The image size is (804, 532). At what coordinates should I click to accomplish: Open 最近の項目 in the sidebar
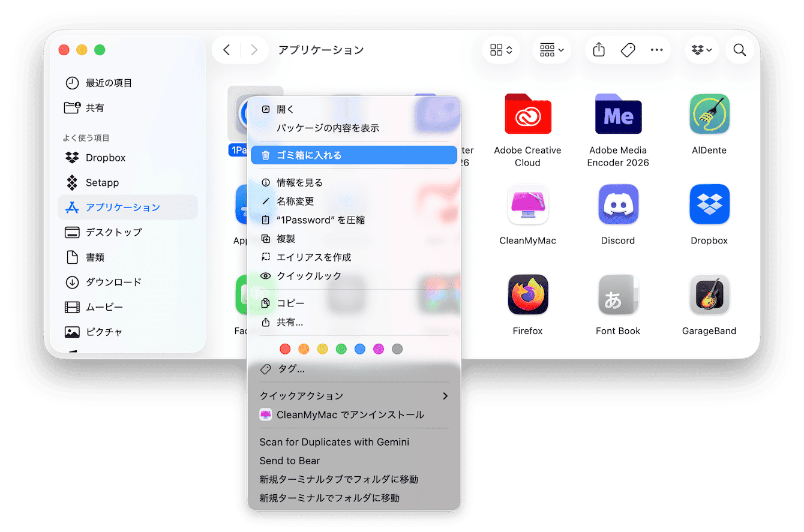(128, 83)
